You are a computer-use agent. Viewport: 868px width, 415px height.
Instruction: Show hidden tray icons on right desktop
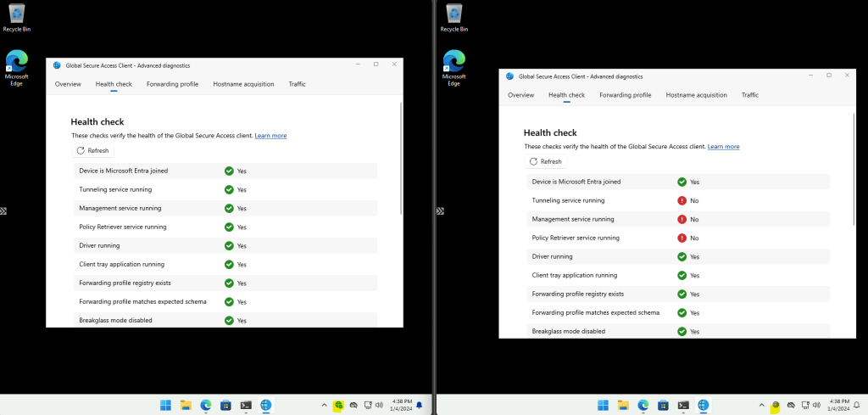[762, 405]
